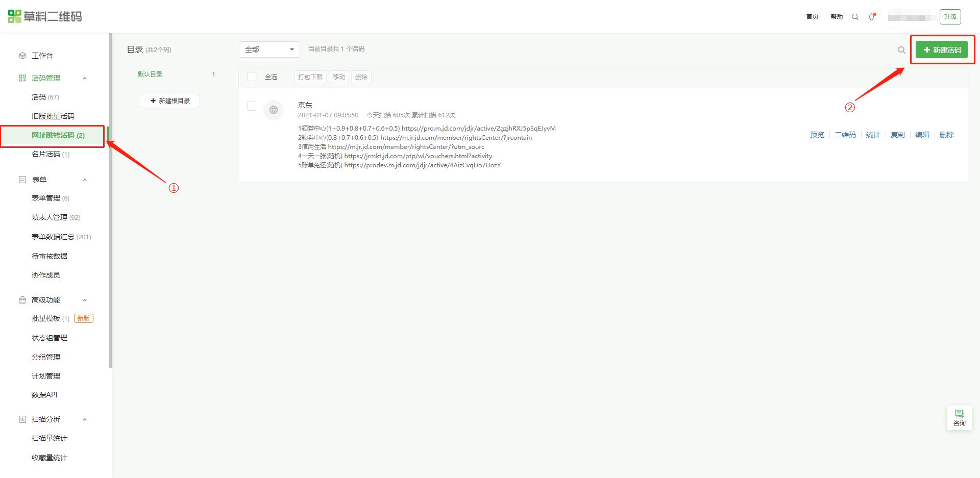Go to 工作台
The image size is (980, 478).
[42, 56]
